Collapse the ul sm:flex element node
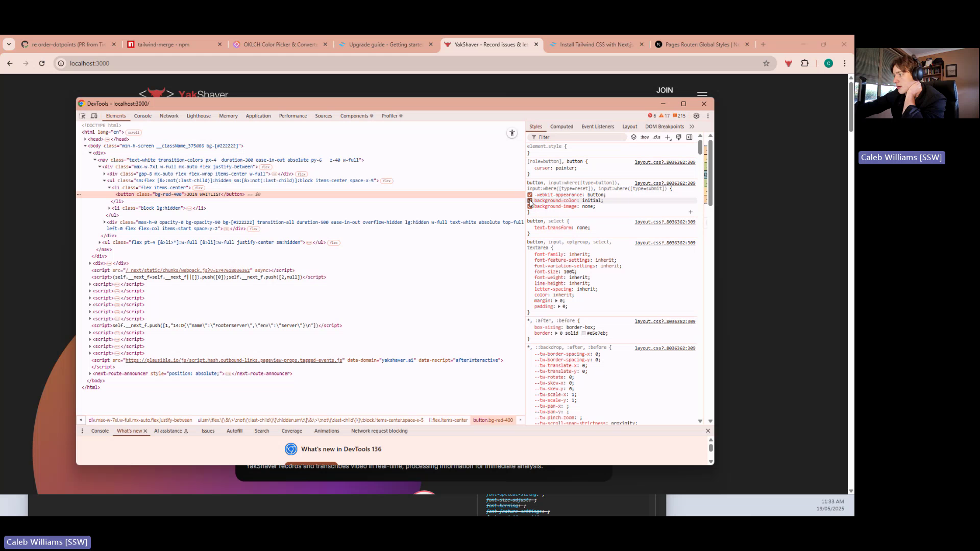Image resolution: width=980 pixels, height=551 pixels. tap(105, 181)
